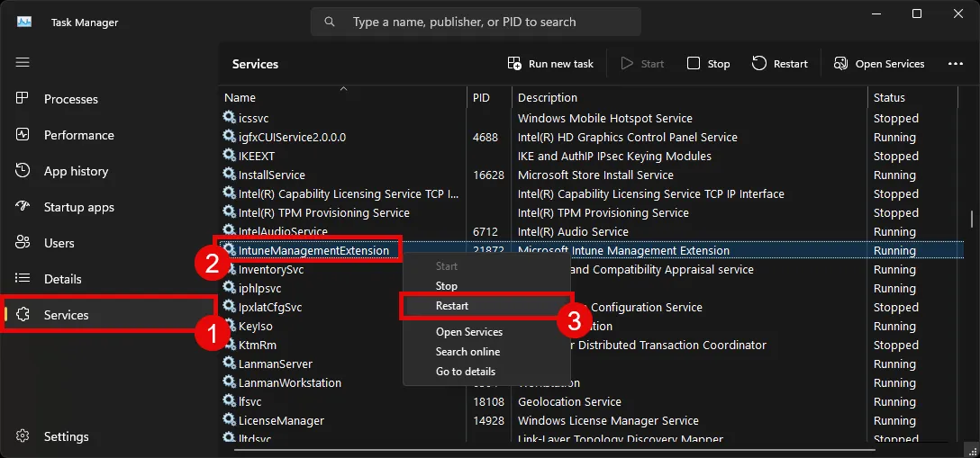Click the search box magnifier icon
The width and height of the screenshot is (980, 458).
pyautogui.click(x=330, y=22)
